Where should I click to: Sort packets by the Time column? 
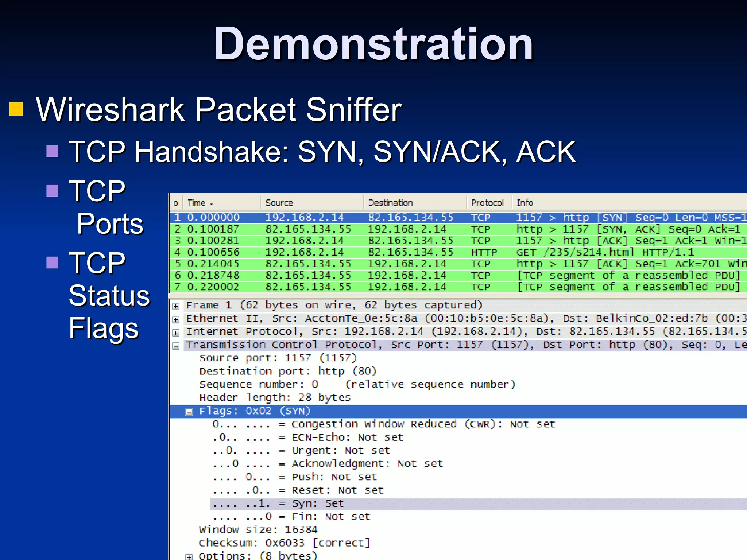(221, 203)
